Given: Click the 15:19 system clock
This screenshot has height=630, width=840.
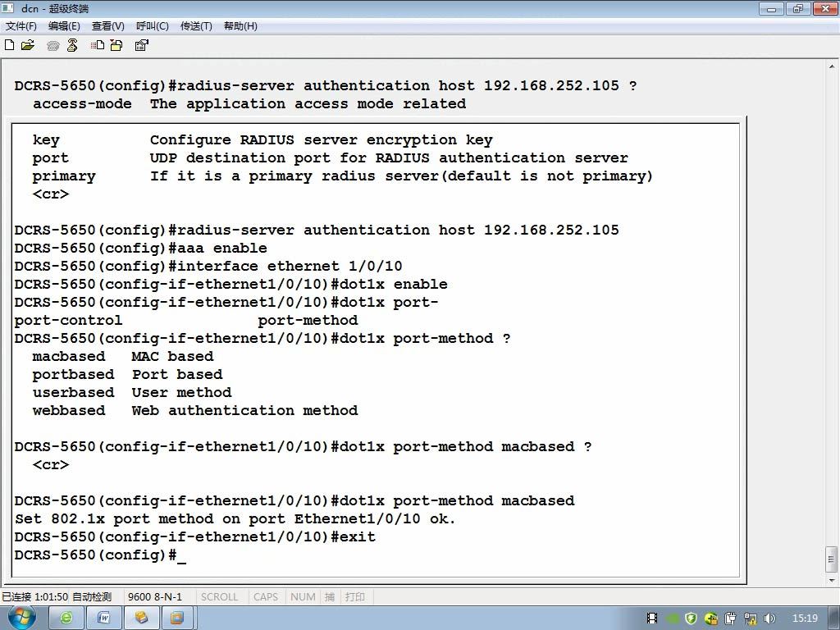Looking at the screenshot, I should pyautogui.click(x=805, y=619).
